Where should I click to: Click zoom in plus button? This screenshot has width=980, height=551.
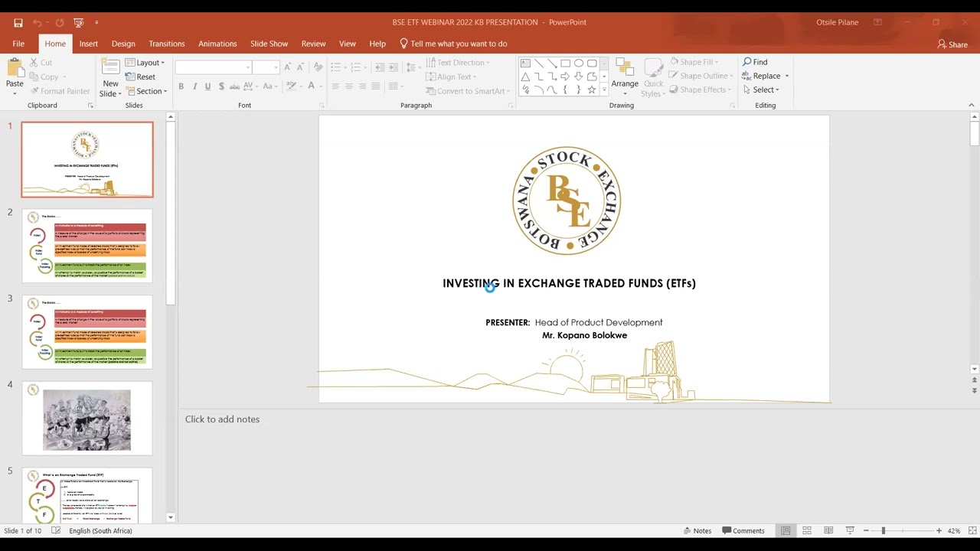coord(939,530)
